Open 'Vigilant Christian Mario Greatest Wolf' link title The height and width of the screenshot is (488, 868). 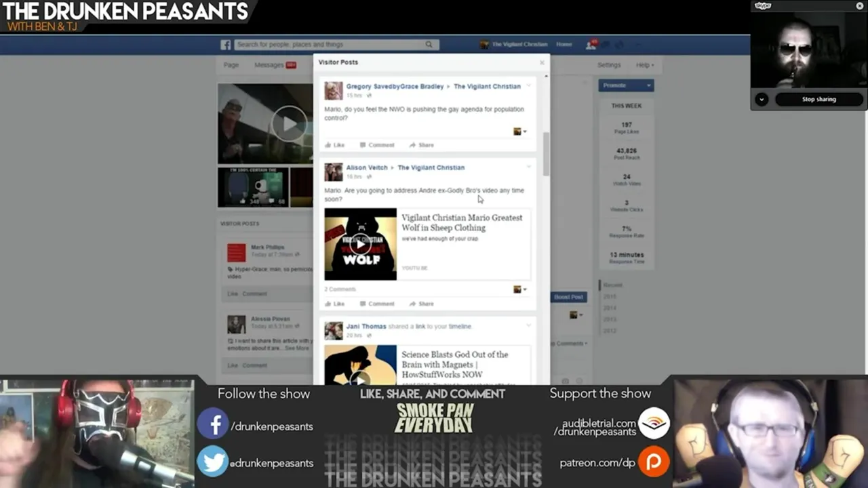click(462, 222)
